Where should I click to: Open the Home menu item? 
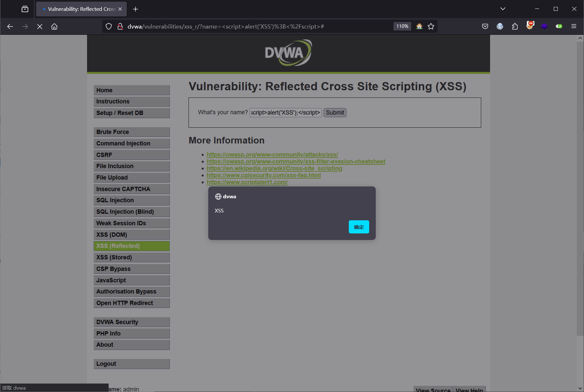click(x=132, y=90)
